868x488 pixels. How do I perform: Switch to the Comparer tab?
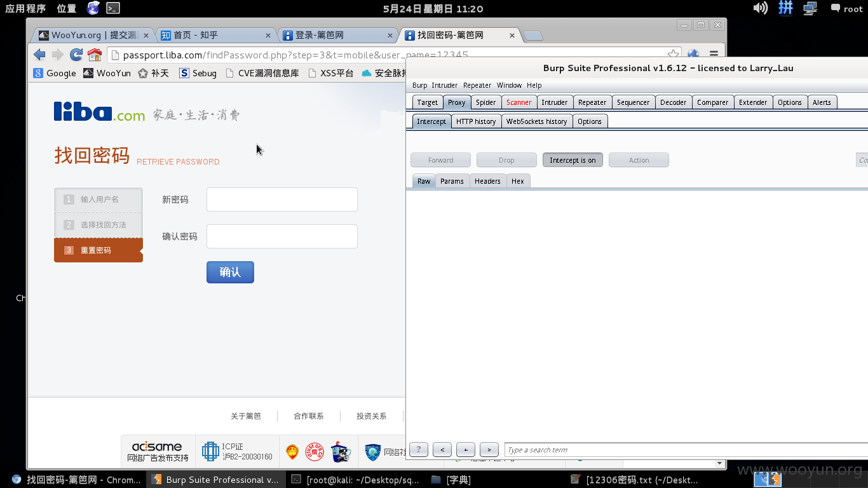[x=712, y=102]
